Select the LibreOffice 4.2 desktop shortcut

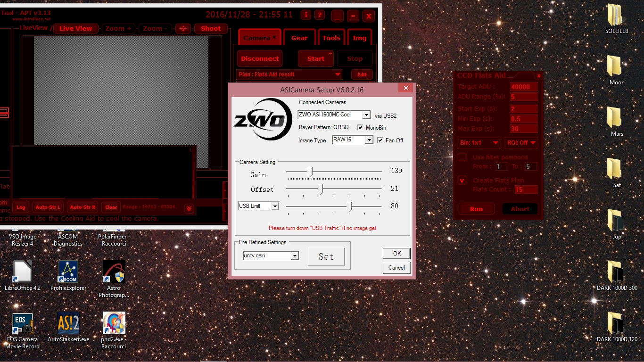click(23, 276)
